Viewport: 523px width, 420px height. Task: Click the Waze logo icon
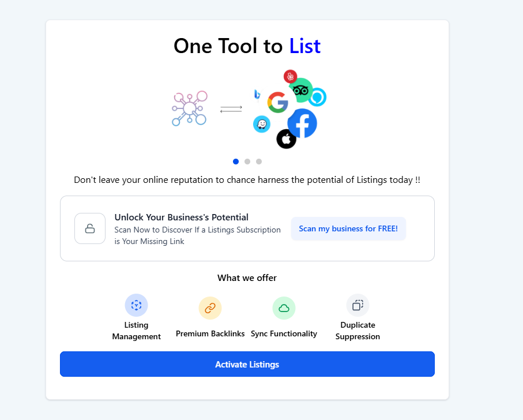(x=262, y=124)
